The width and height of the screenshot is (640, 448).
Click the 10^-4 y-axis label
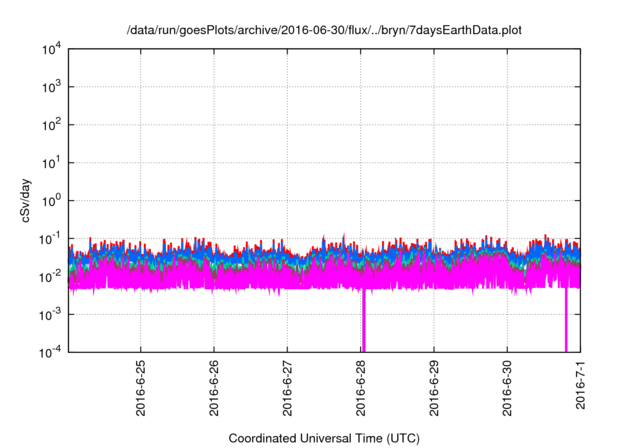[50, 352]
